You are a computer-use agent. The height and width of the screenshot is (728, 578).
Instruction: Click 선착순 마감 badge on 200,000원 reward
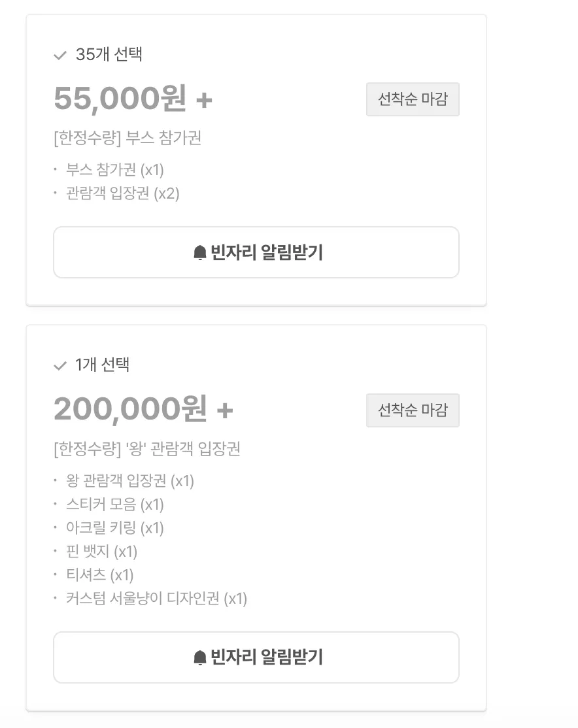[413, 410]
